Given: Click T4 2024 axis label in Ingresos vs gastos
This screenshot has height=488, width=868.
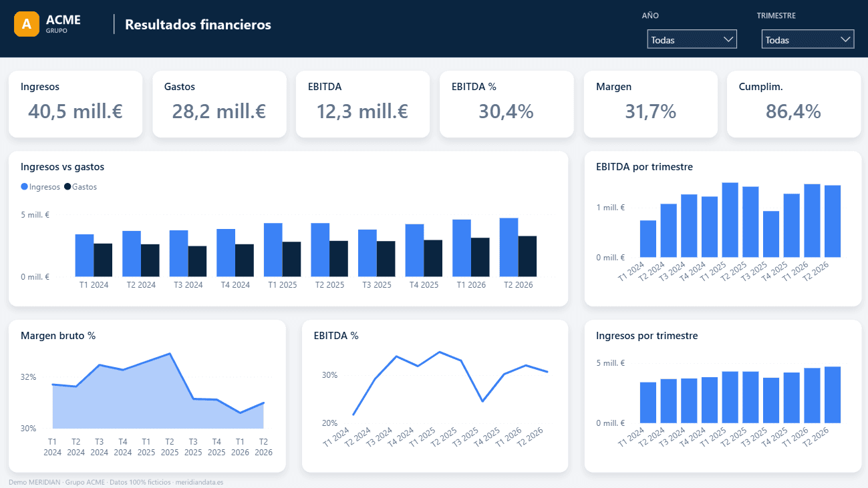Looking at the screenshot, I should (x=235, y=284).
